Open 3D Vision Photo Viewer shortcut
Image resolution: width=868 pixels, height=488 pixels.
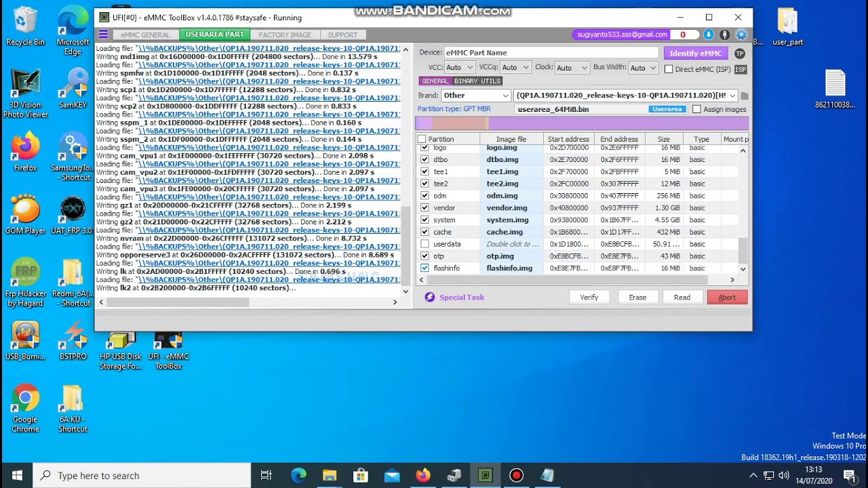pyautogui.click(x=25, y=94)
